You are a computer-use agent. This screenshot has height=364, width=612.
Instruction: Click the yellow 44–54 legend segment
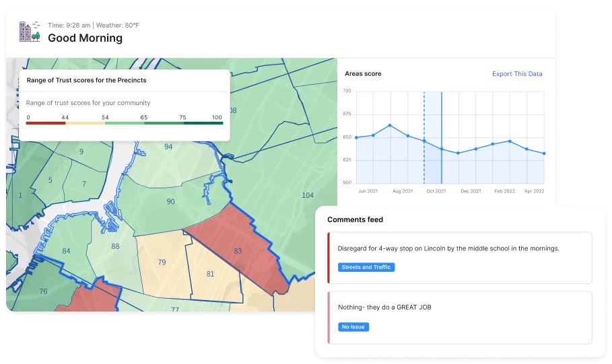point(85,123)
